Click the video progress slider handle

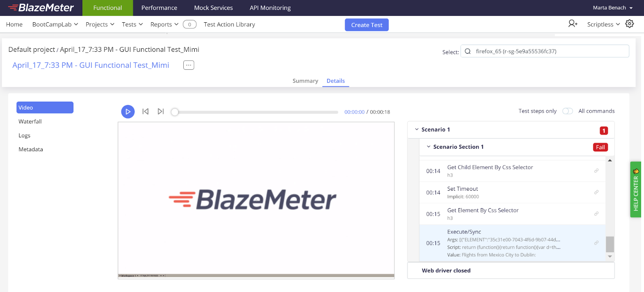175,112
